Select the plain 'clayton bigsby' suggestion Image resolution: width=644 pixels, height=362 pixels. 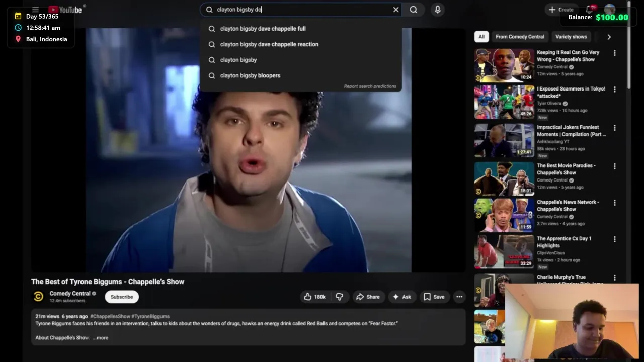point(301,60)
